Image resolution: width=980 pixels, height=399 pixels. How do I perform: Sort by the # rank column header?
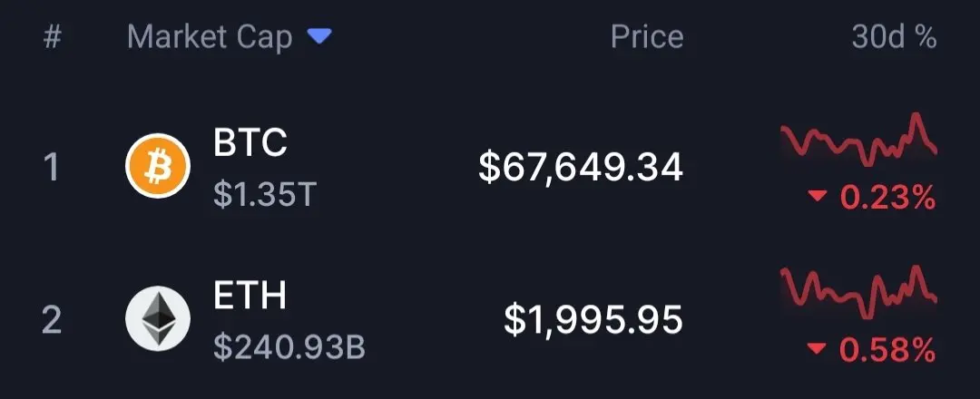tap(53, 37)
